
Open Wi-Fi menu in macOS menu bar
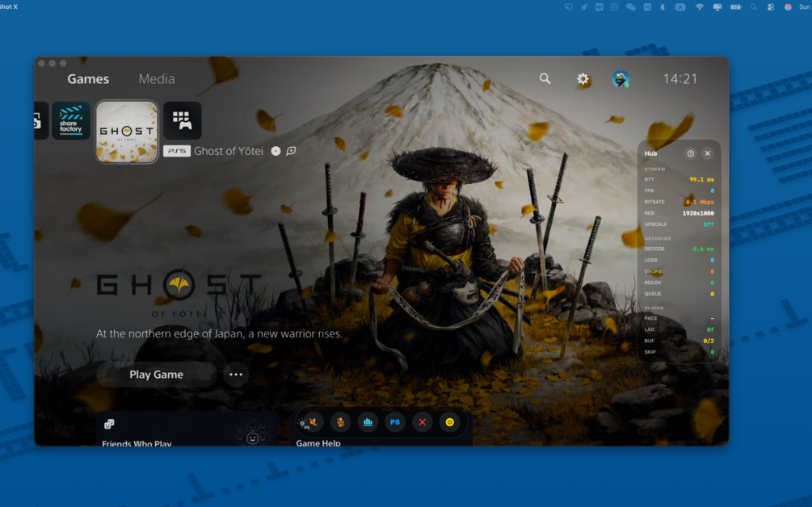click(699, 7)
